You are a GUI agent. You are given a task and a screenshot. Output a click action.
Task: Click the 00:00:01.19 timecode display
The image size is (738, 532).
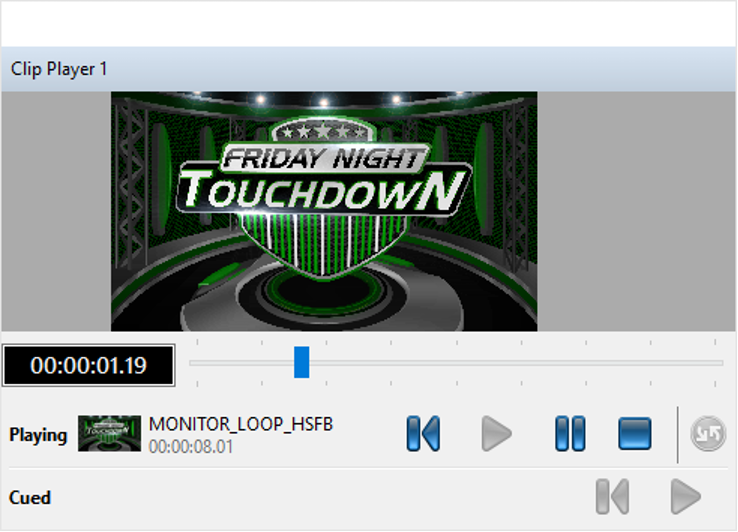coord(88,366)
